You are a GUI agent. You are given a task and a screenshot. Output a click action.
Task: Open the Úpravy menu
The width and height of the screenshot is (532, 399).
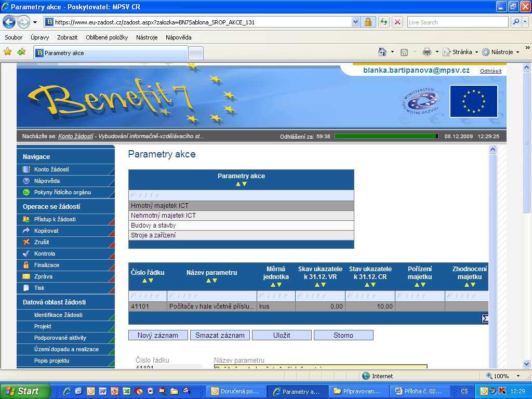39,37
